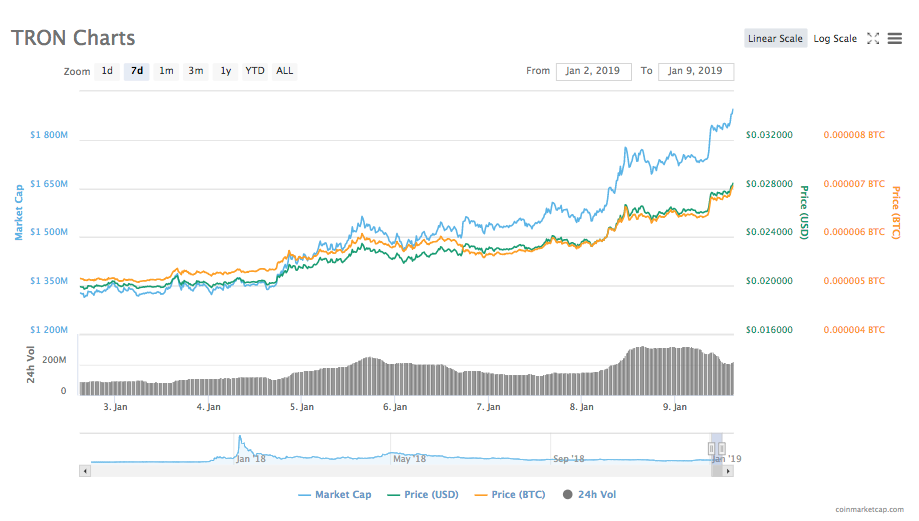Toggle Market Cap series in legend
The image size is (919, 521).
[x=335, y=495]
